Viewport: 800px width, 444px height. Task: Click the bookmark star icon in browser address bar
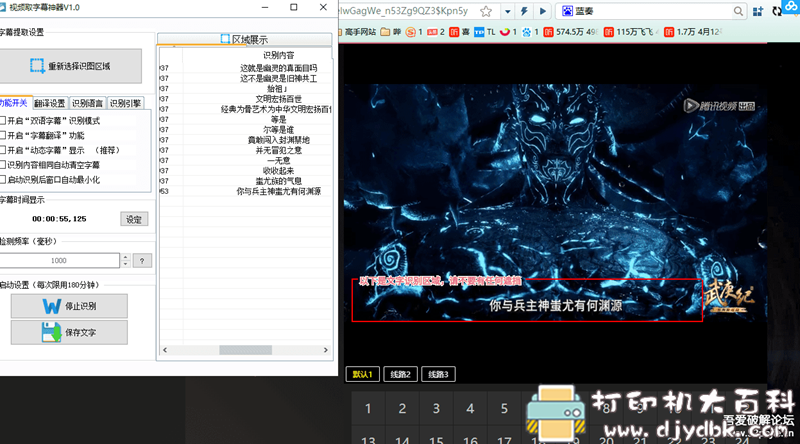[486, 11]
